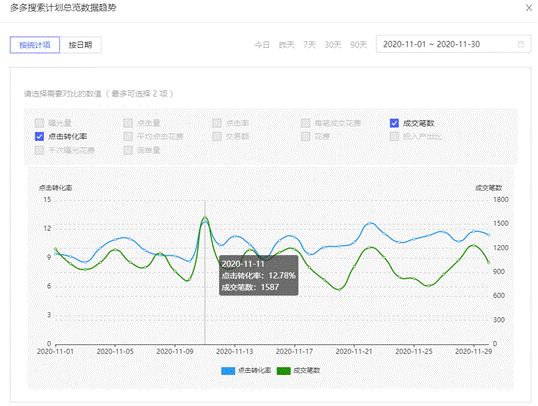Select the 7天 quick range
The image size is (538, 406).
(309, 45)
